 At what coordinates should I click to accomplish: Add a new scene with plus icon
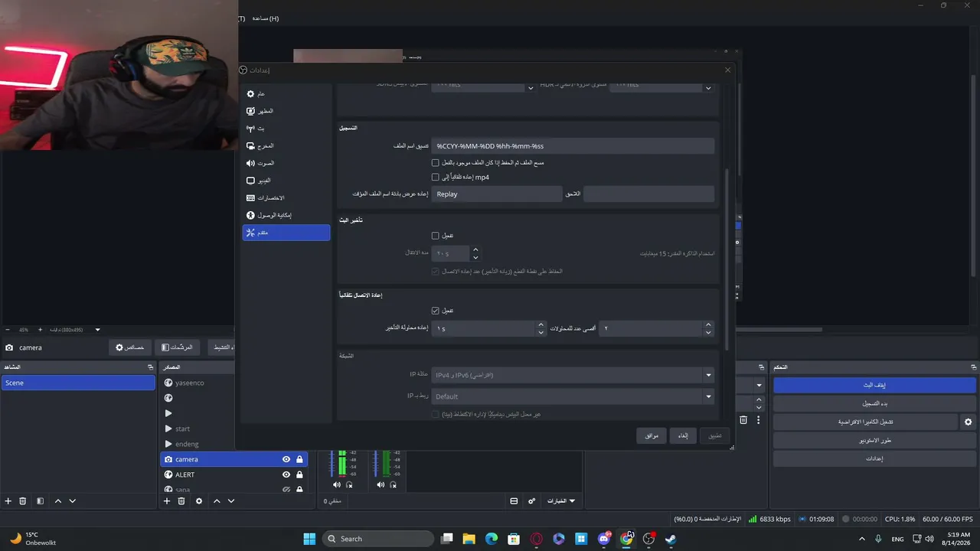8,501
